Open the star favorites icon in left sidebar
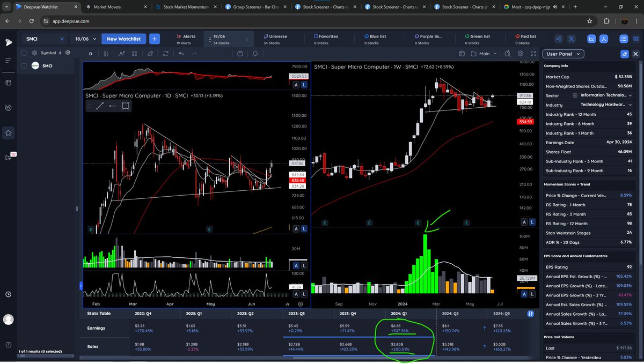Viewport: 644px width, 364px height. [9, 132]
